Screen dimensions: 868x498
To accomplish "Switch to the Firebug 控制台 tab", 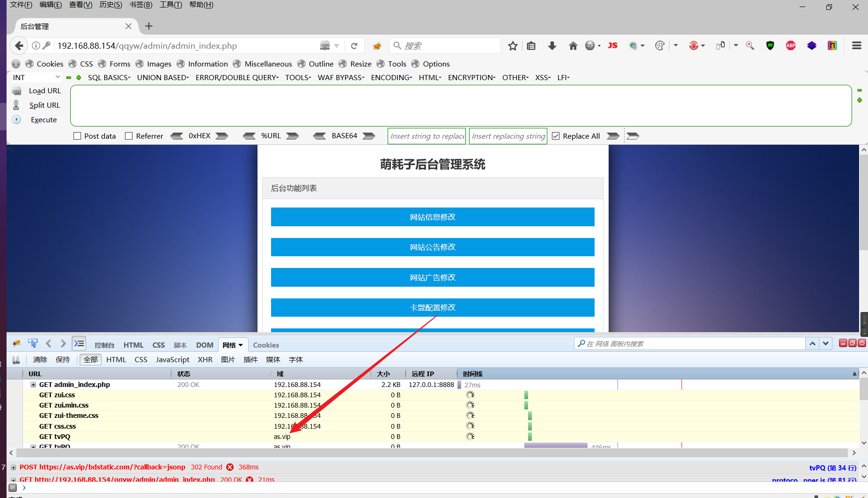I will 104,345.
